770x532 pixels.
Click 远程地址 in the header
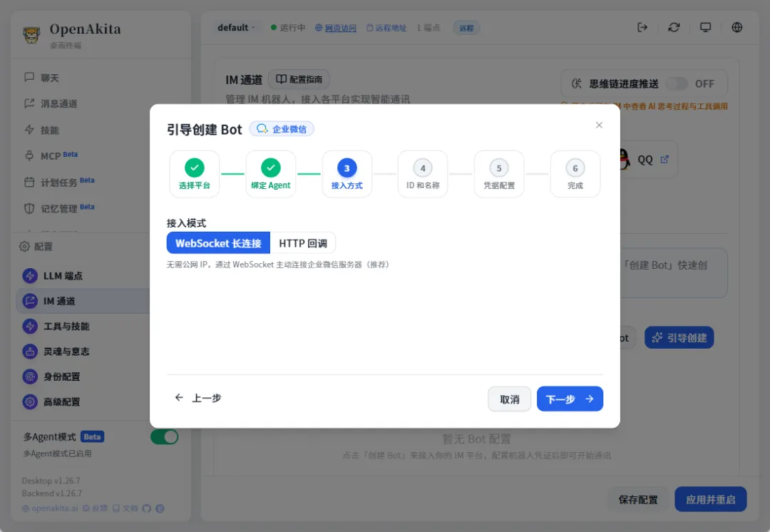(386, 28)
